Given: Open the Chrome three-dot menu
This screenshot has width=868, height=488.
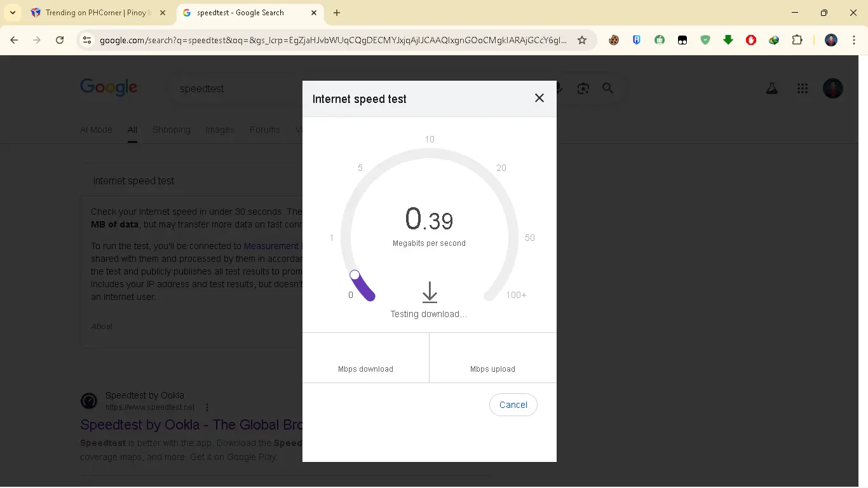Looking at the screenshot, I should click(x=853, y=40).
